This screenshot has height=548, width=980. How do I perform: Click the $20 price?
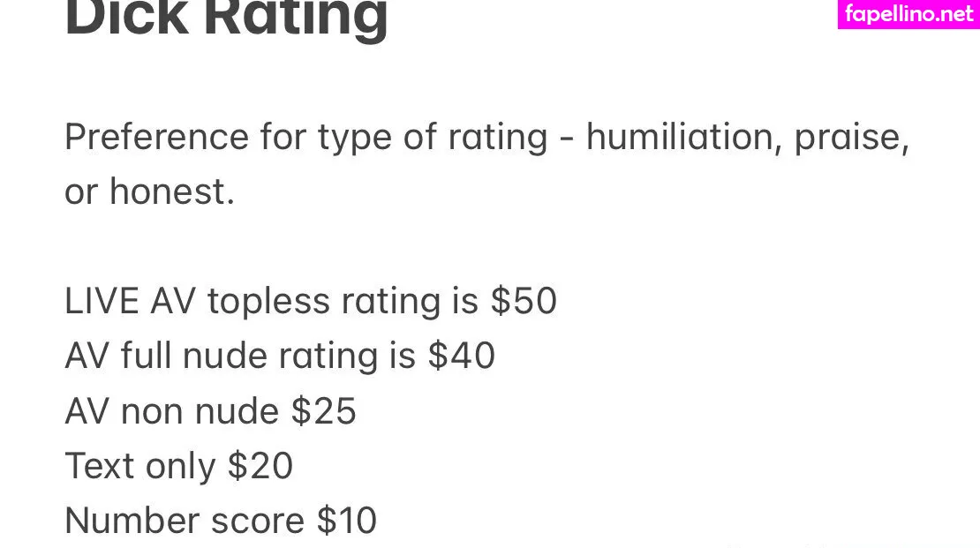[260, 466]
